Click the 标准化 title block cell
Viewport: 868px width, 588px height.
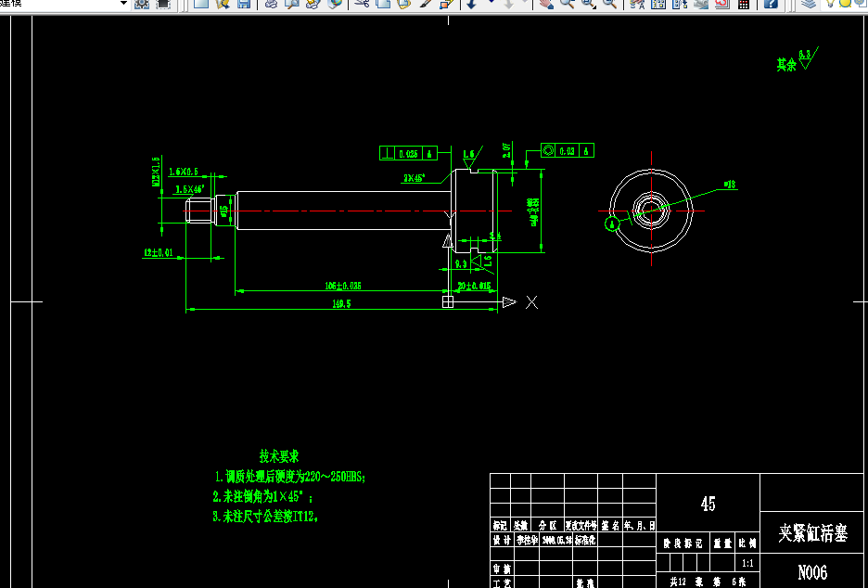point(585,540)
